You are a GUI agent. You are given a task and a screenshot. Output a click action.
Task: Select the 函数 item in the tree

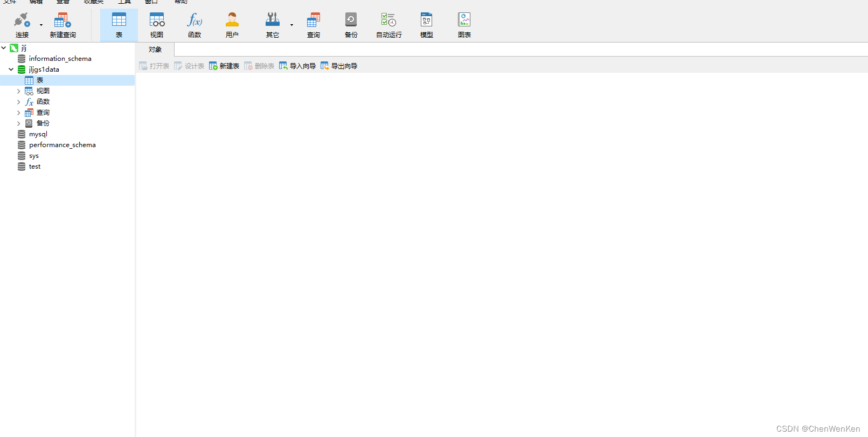click(43, 102)
